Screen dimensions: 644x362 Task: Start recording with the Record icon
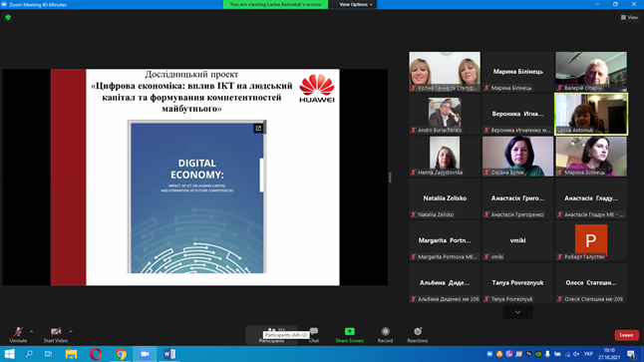click(x=385, y=331)
